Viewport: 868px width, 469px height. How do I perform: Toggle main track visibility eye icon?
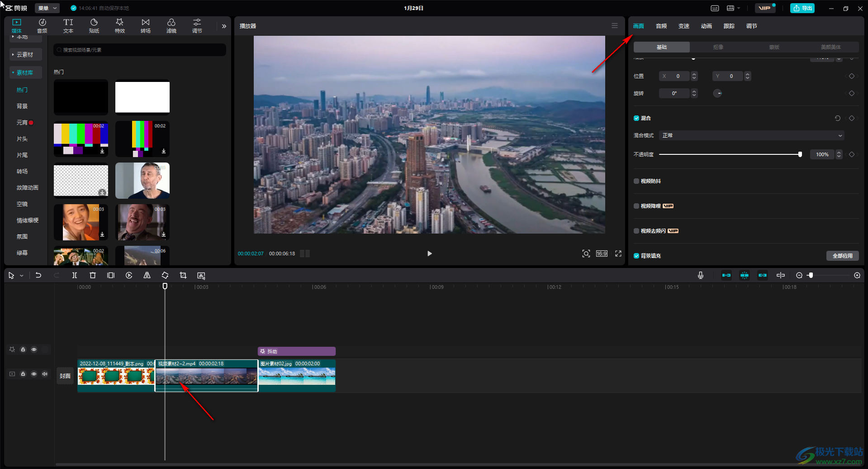[x=34, y=374]
